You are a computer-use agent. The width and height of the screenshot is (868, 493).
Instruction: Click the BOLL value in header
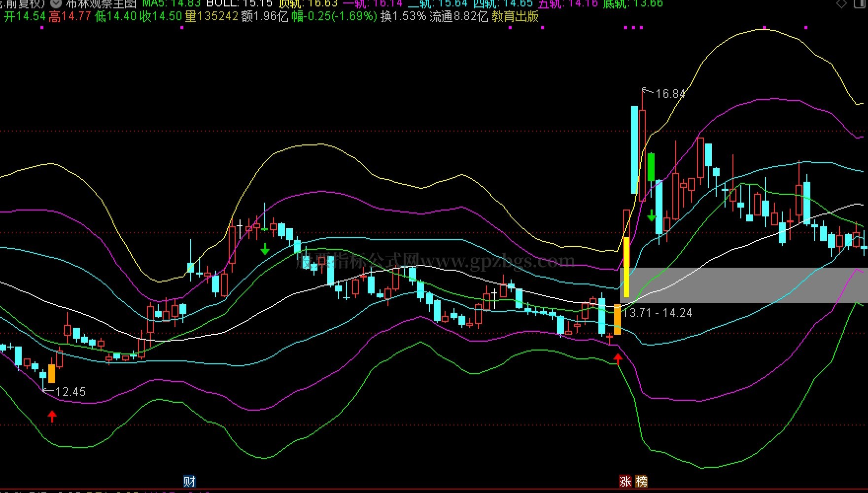coord(239,3)
